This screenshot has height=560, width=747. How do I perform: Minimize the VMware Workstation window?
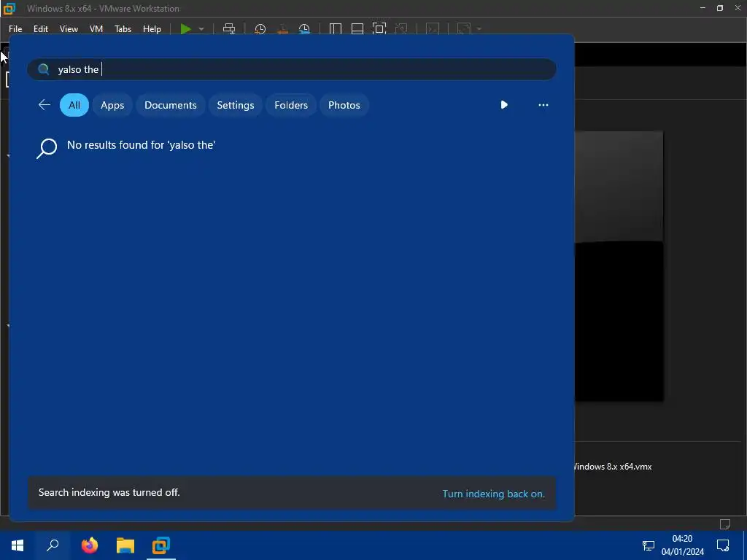703,8
